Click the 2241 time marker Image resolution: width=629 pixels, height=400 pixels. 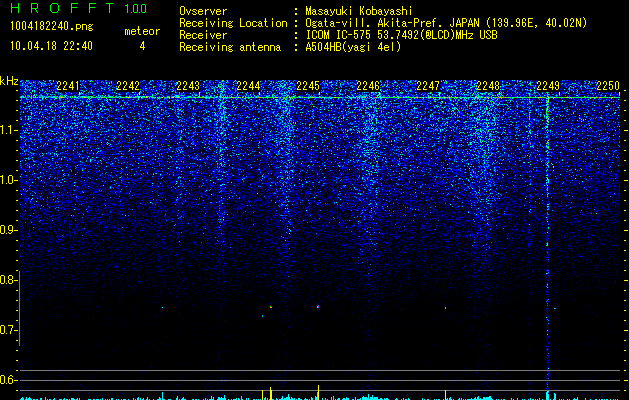point(68,85)
